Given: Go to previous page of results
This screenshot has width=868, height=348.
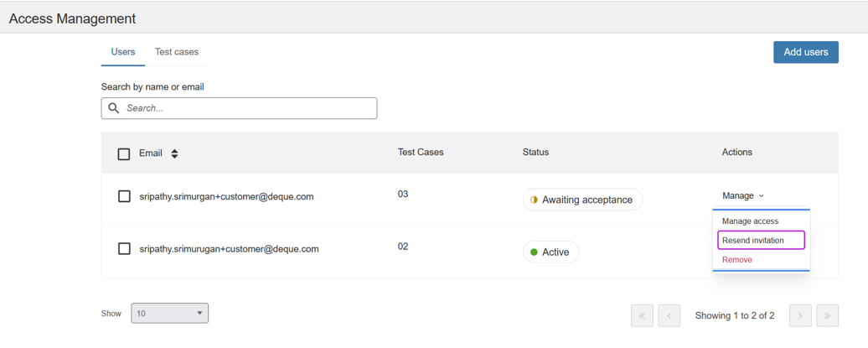Looking at the screenshot, I should pyautogui.click(x=669, y=315).
